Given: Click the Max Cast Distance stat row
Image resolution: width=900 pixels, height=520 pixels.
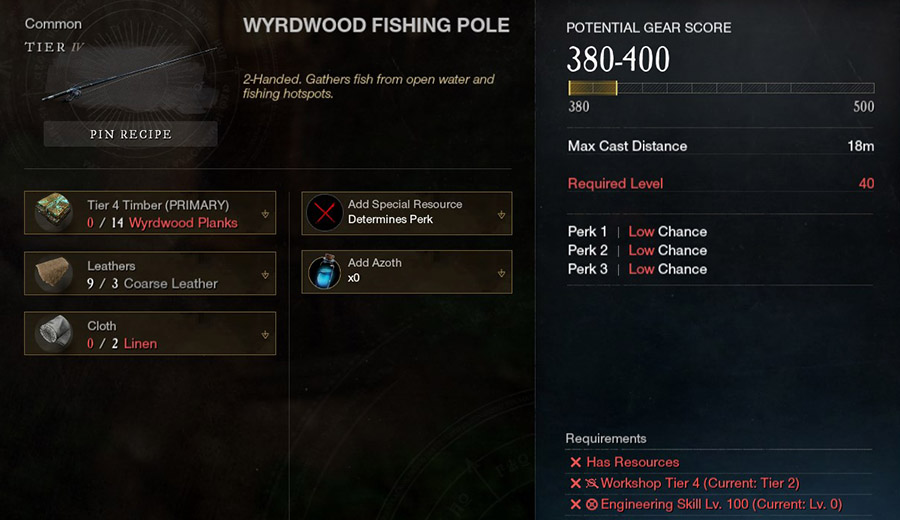Looking at the screenshot, I should coord(721,146).
